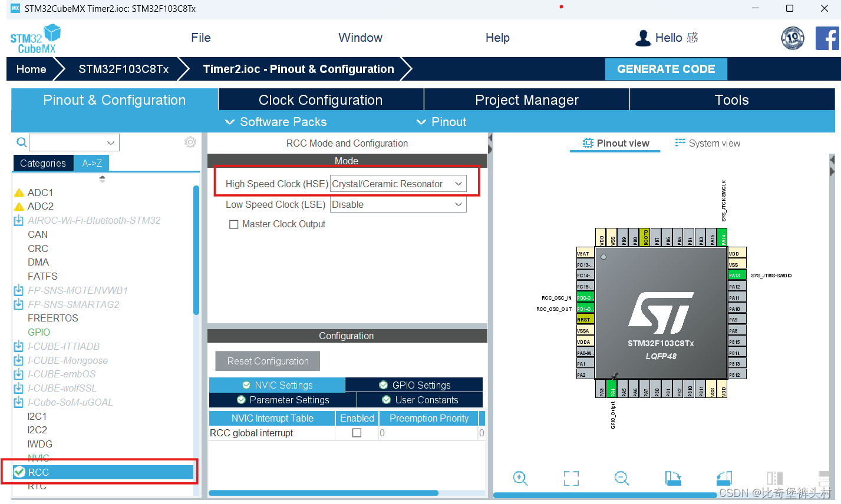The width and height of the screenshot is (841, 504).
Task: Zoom in on the chip pinout view
Action: [520, 478]
